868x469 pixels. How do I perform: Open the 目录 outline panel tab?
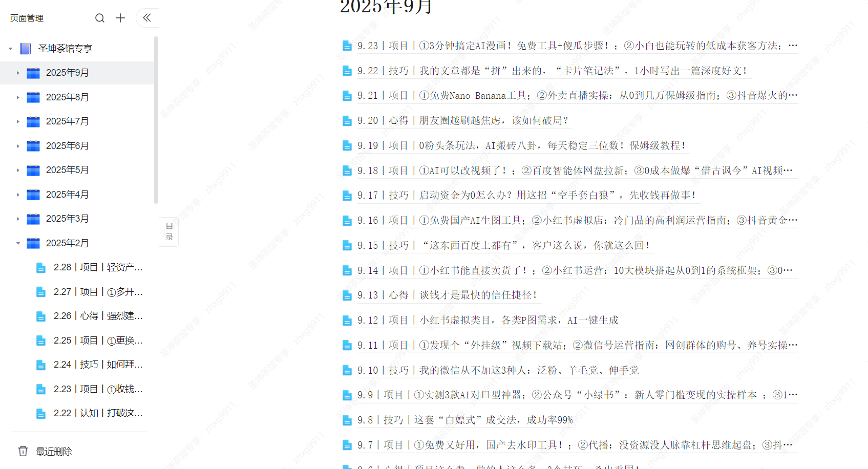click(x=169, y=231)
